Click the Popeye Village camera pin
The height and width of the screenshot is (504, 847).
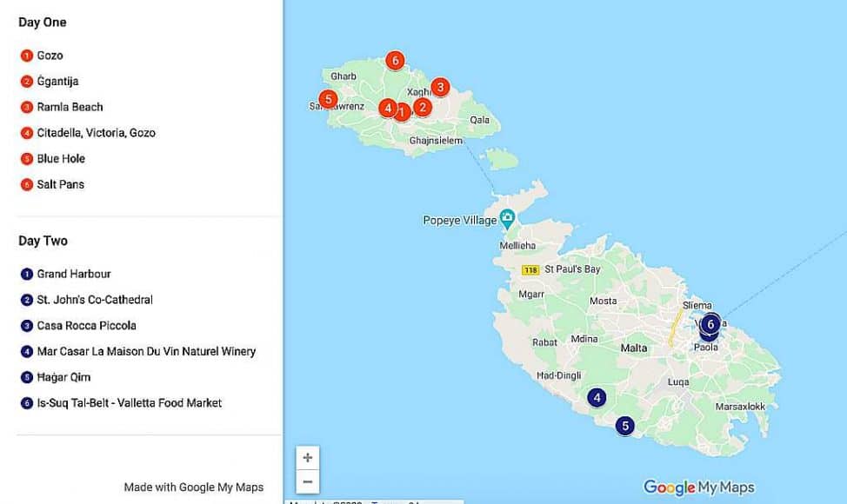pyautogui.click(x=507, y=218)
